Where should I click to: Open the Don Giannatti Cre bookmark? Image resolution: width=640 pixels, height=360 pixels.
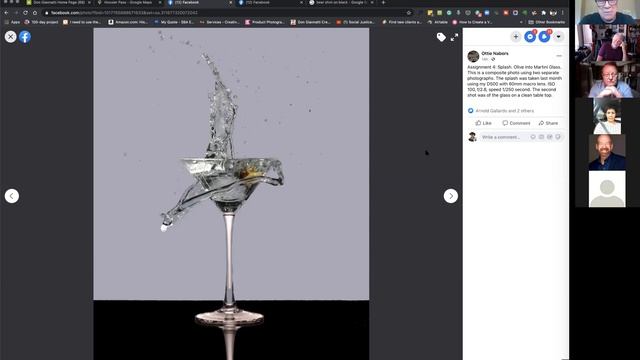[x=310, y=22]
